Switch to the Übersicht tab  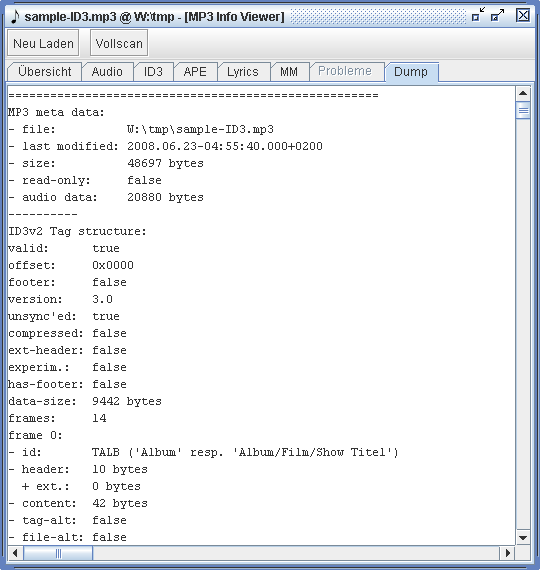click(x=45, y=72)
